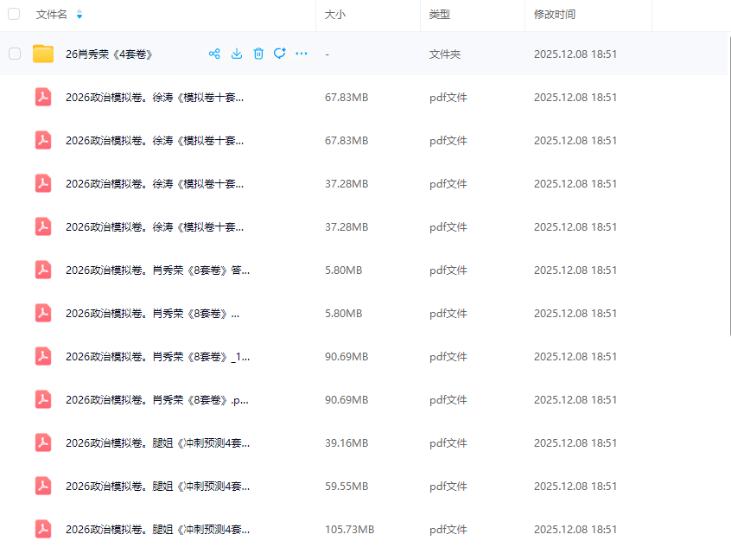The height and width of the screenshot is (560, 731).
Task: Click the trash icon to delete the folder
Action: point(258,54)
